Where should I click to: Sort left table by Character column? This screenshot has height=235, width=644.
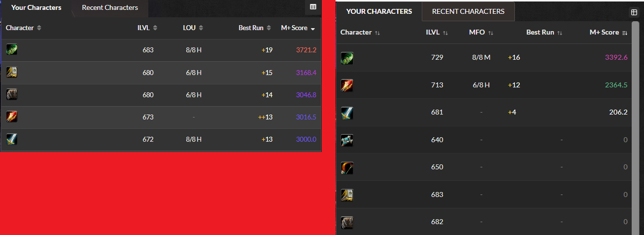pos(24,28)
